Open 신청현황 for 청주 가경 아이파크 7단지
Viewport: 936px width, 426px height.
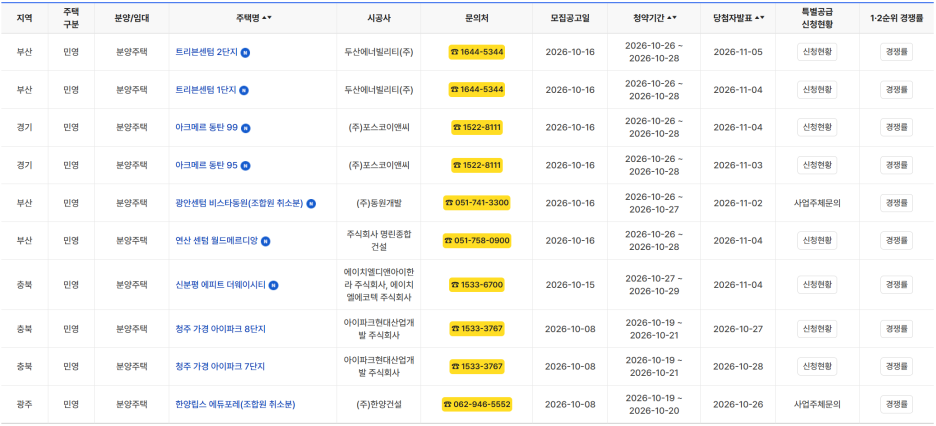pos(817,366)
